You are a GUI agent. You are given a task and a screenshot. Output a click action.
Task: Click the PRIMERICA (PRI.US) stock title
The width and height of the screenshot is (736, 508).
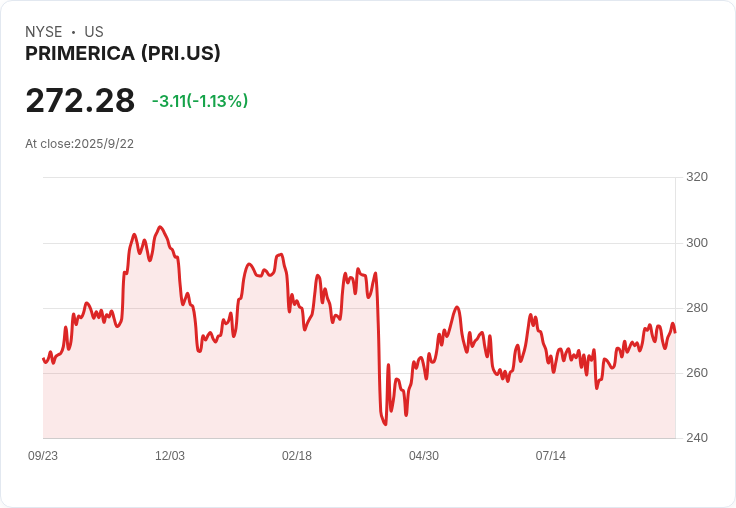coord(122,54)
